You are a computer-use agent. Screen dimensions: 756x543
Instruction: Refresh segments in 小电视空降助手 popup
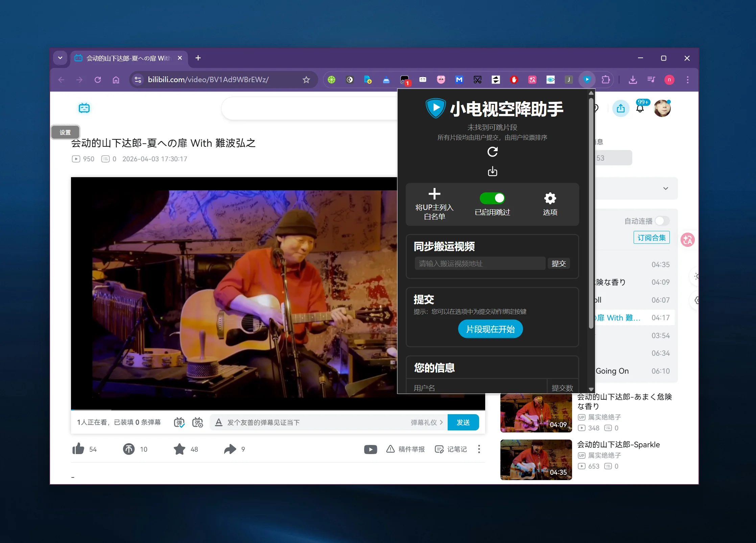(x=493, y=152)
